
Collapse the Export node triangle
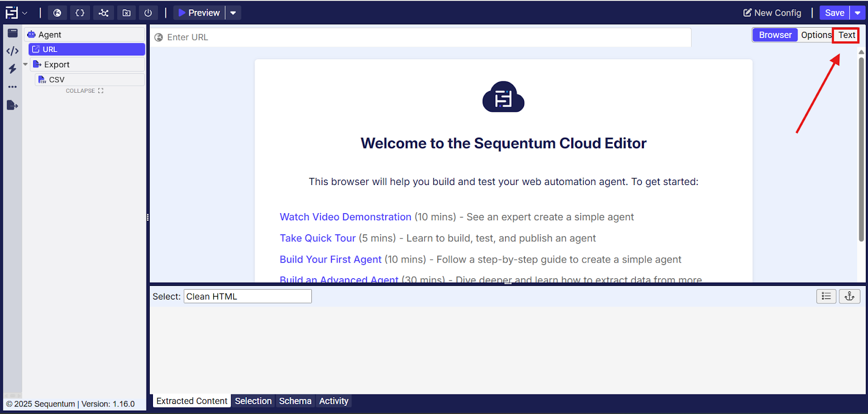25,64
